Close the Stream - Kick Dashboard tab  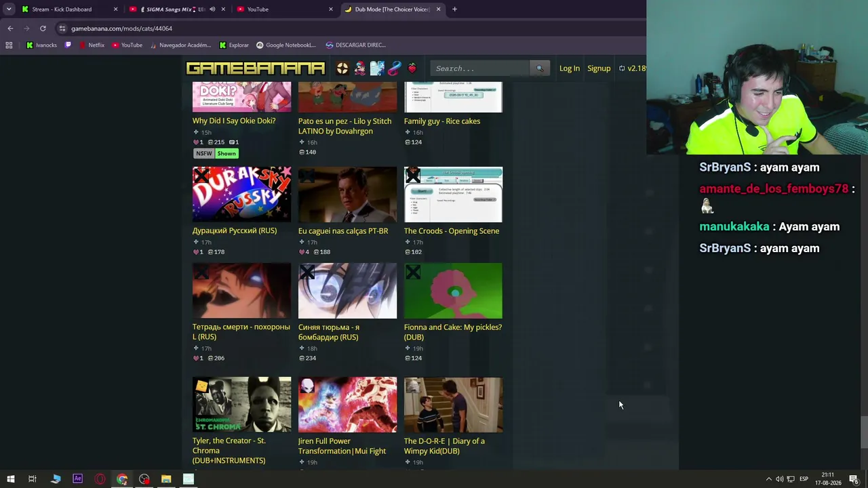pyautogui.click(x=115, y=9)
